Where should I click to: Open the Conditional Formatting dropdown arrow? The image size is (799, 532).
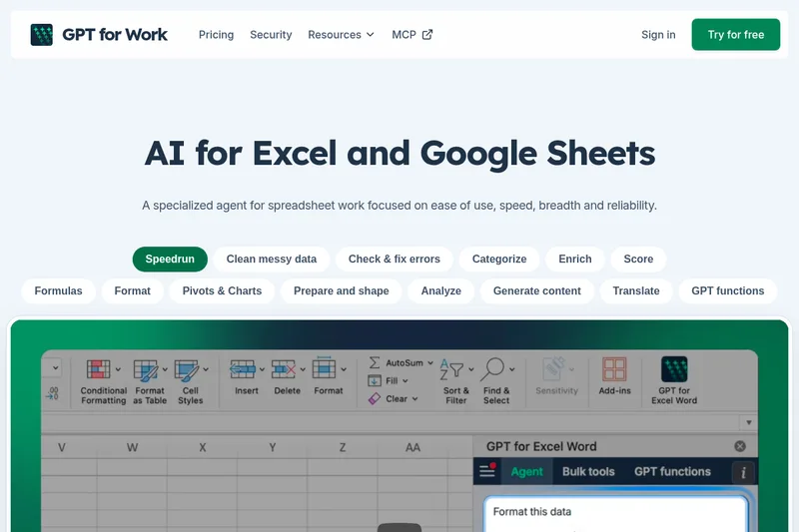coord(118,369)
